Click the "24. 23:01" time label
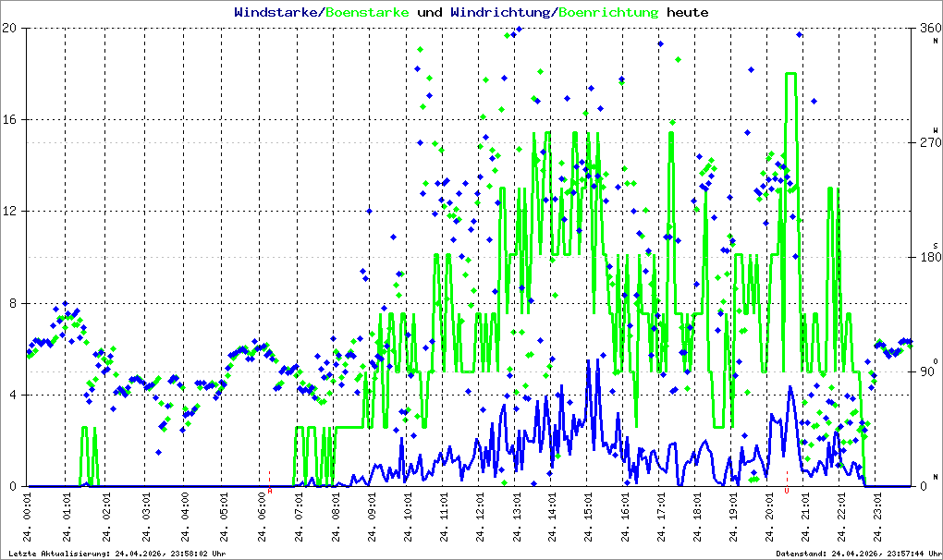This screenshot has width=943, height=560. point(877,517)
